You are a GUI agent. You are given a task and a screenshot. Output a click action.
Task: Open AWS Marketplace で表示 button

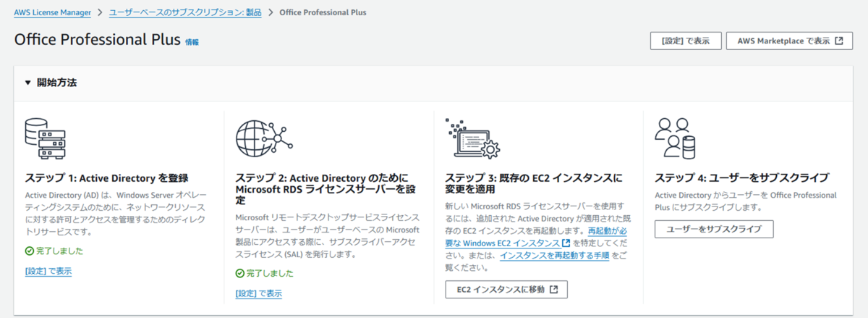789,41
